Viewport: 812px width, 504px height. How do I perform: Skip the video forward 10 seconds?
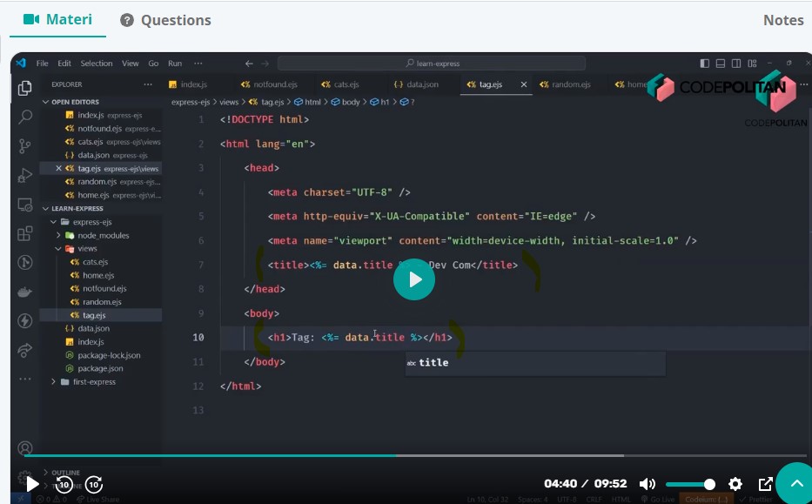tap(94, 485)
